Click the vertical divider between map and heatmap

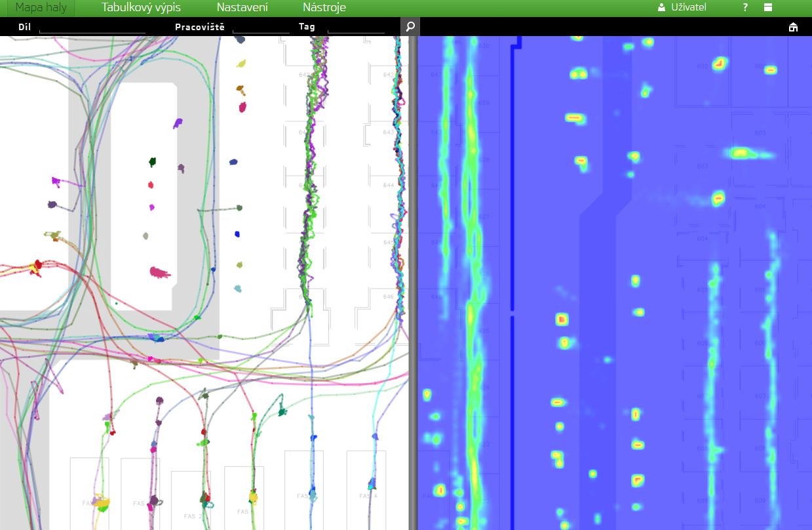(413, 282)
